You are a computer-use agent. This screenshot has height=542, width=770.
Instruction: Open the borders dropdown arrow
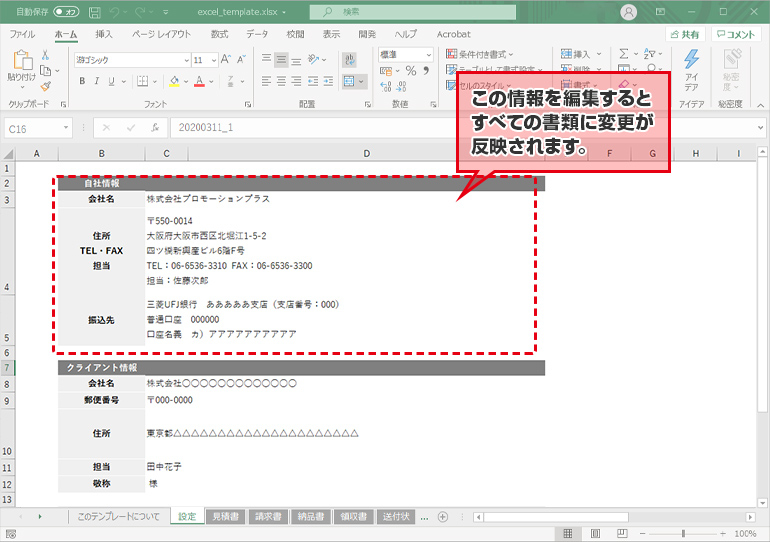click(155, 81)
